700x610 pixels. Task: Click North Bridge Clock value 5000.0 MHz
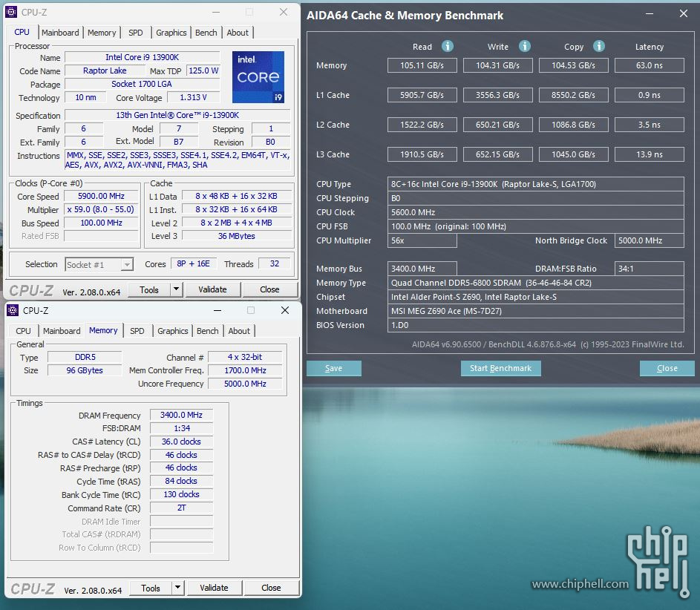tap(649, 240)
